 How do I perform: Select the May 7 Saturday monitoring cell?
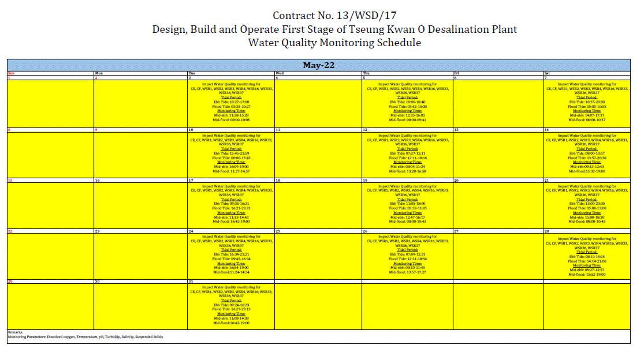(x=586, y=103)
